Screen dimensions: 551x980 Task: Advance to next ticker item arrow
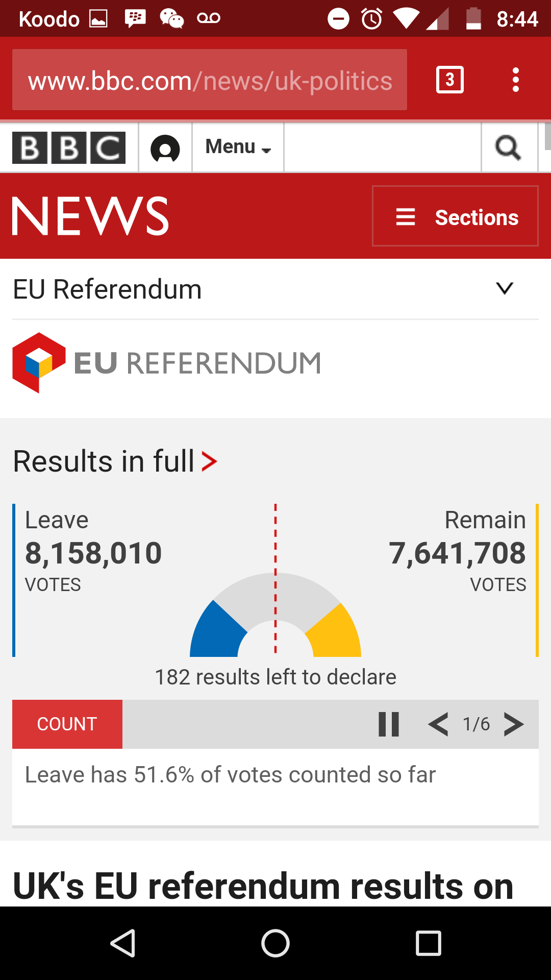pos(514,724)
